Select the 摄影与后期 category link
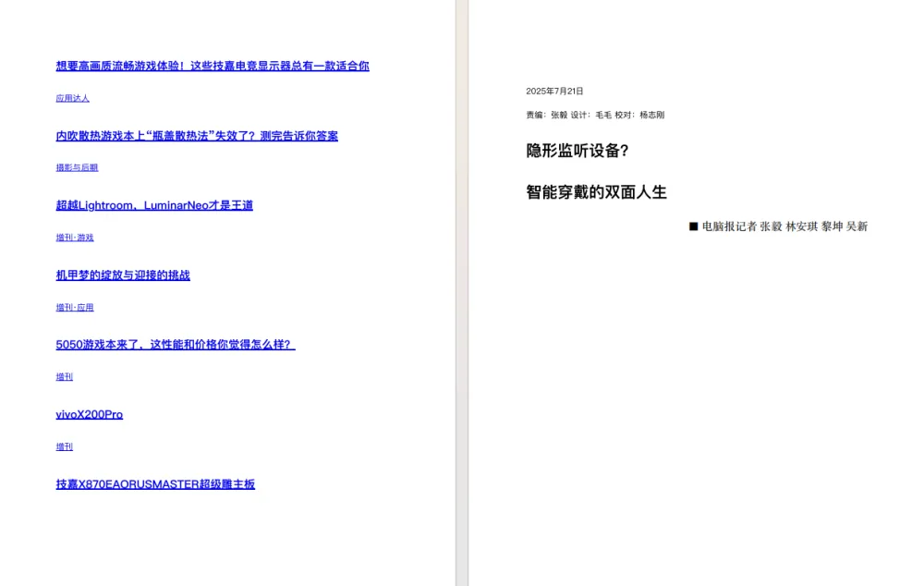 [x=76, y=168]
